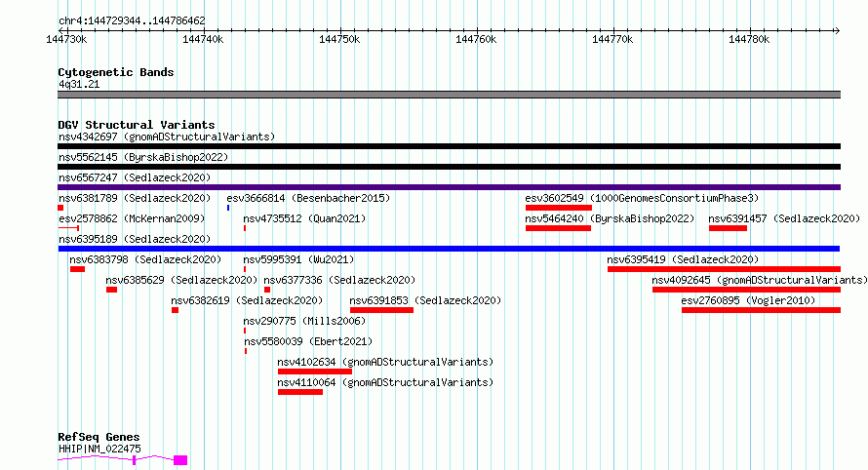Select the purple nsv6567247 Sedlazeck2020 bar
This screenshot has height=470, width=868.
tap(449, 187)
